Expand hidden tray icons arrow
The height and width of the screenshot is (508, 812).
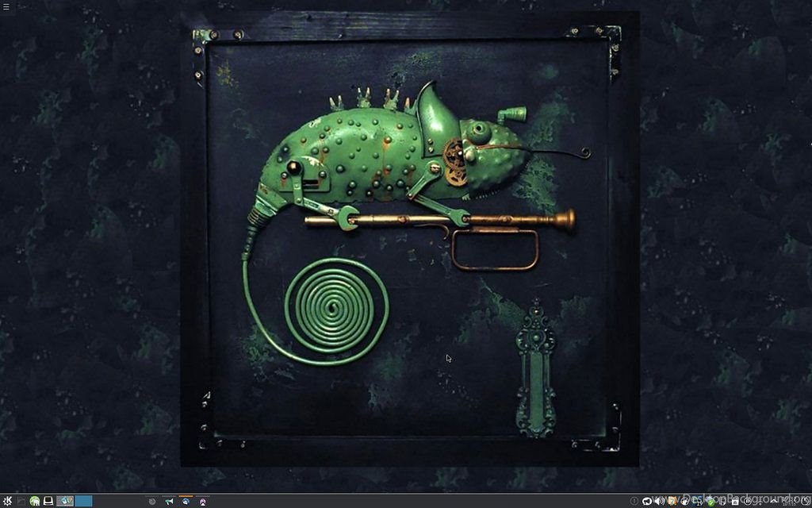[774, 501]
